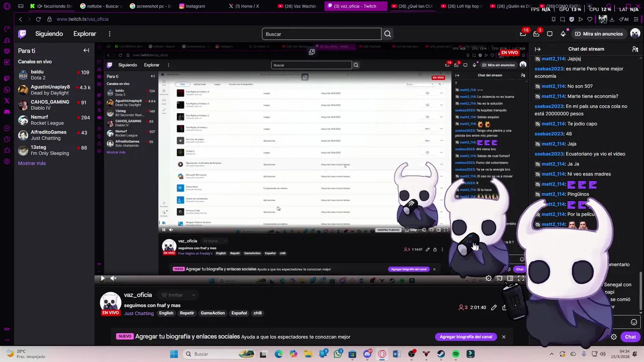Open browser easy setup sliders icon
644x362 pixels.
636,19
